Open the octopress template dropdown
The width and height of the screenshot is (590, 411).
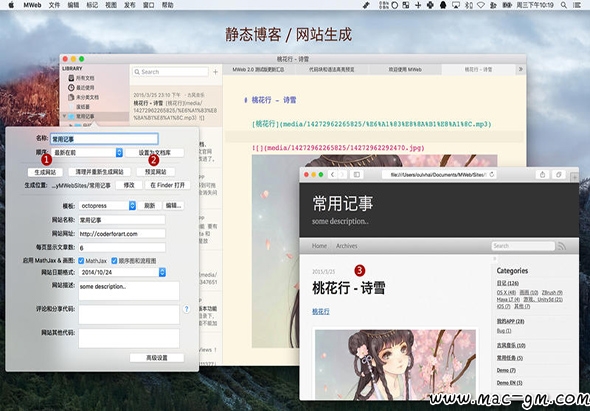point(107,206)
